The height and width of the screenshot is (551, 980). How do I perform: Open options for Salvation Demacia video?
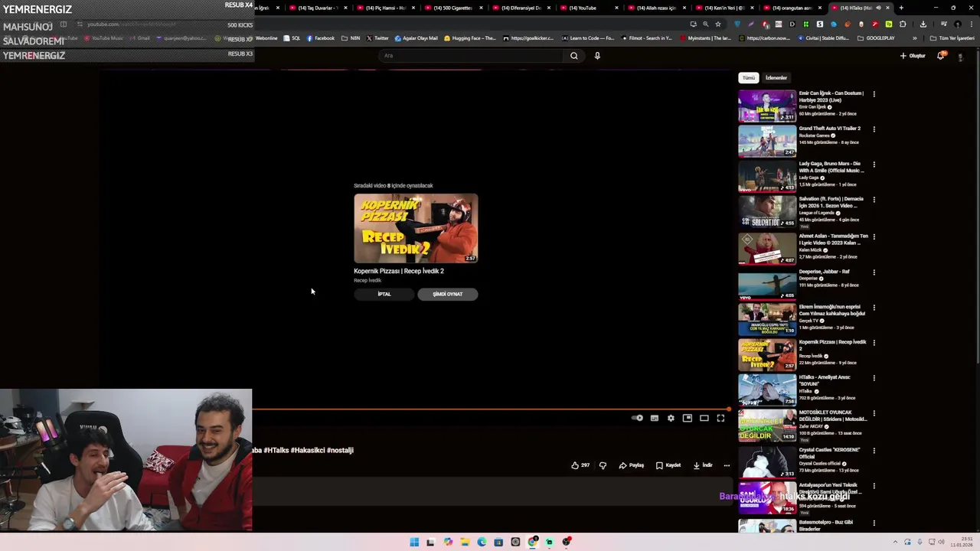click(x=874, y=200)
